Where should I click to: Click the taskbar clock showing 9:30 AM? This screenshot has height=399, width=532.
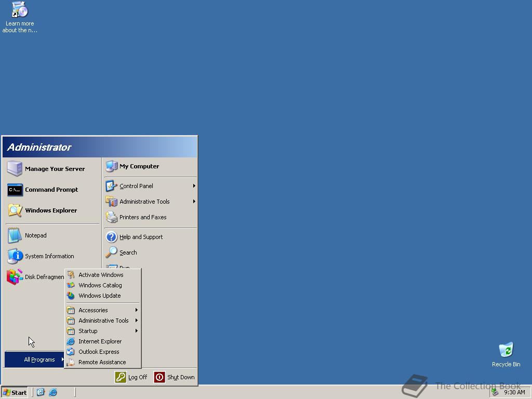[x=514, y=393]
